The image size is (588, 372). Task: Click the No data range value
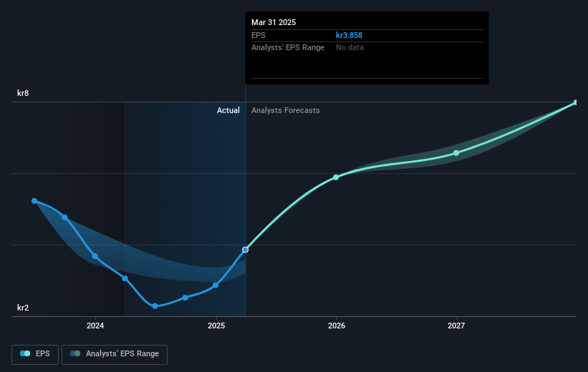[350, 48]
